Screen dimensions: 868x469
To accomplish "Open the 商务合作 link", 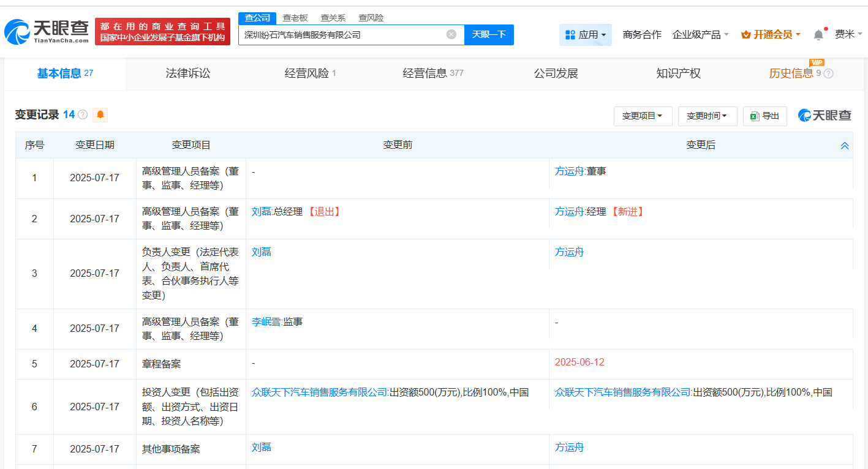I will coord(642,35).
